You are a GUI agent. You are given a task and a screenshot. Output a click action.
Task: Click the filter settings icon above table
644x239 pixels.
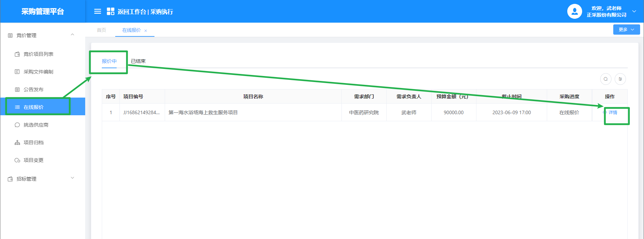coord(620,79)
